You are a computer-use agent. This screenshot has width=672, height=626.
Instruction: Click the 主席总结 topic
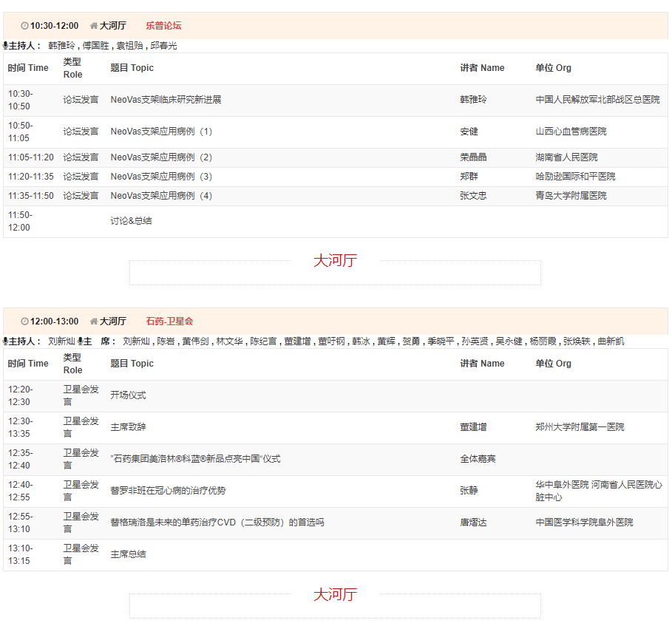click(x=128, y=554)
